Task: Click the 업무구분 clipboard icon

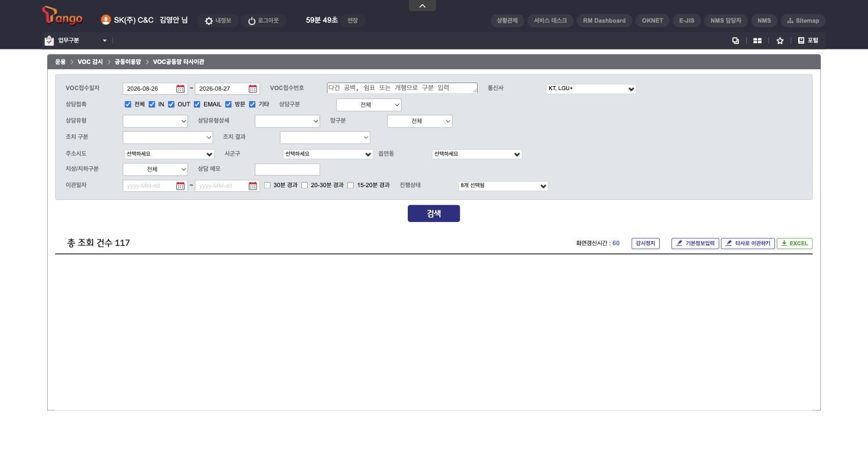Action: pyautogui.click(x=49, y=41)
